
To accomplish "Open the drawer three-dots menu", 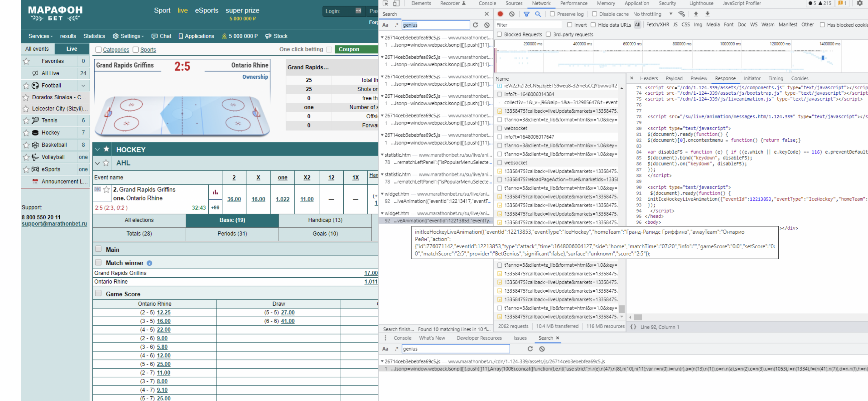I will pos(385,338).
